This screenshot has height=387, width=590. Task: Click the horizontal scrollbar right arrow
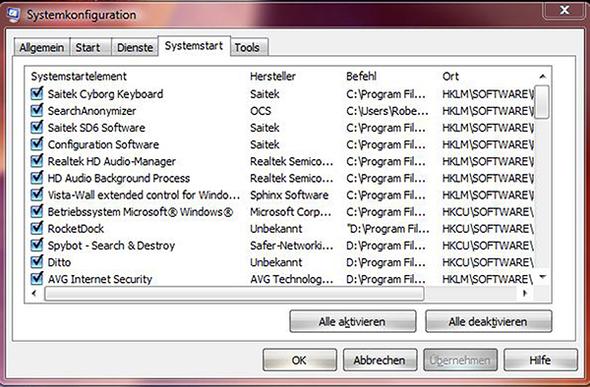tap(525, 293)
